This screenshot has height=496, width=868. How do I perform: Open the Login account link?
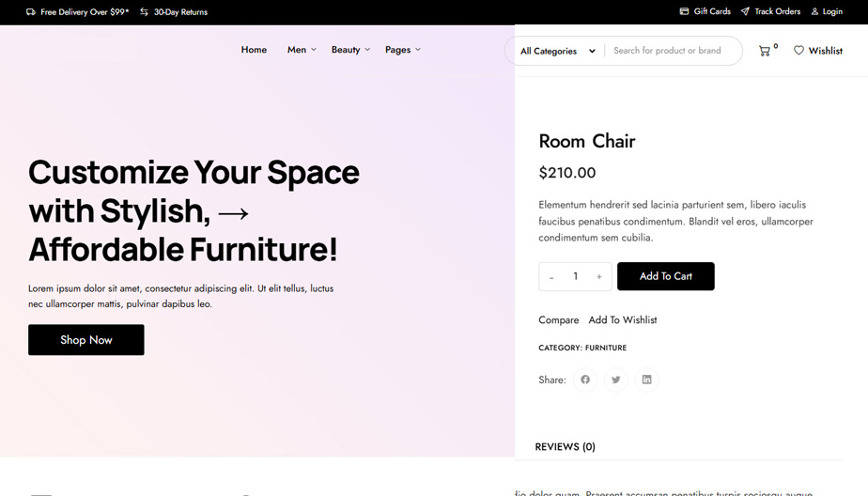[827, 11]
